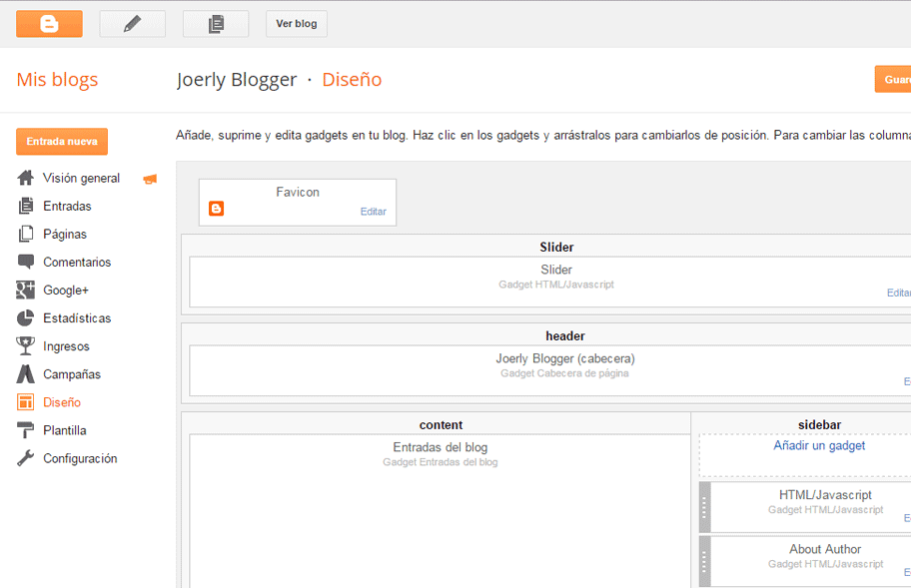Open Plantilla section
Viewport: 911px width, 588px height.
(x=65, y=430)
